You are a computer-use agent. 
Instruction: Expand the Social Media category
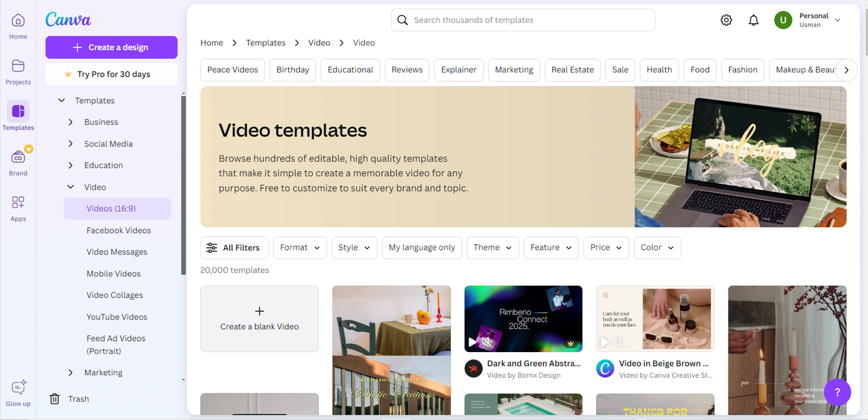(x=71, y=144)
